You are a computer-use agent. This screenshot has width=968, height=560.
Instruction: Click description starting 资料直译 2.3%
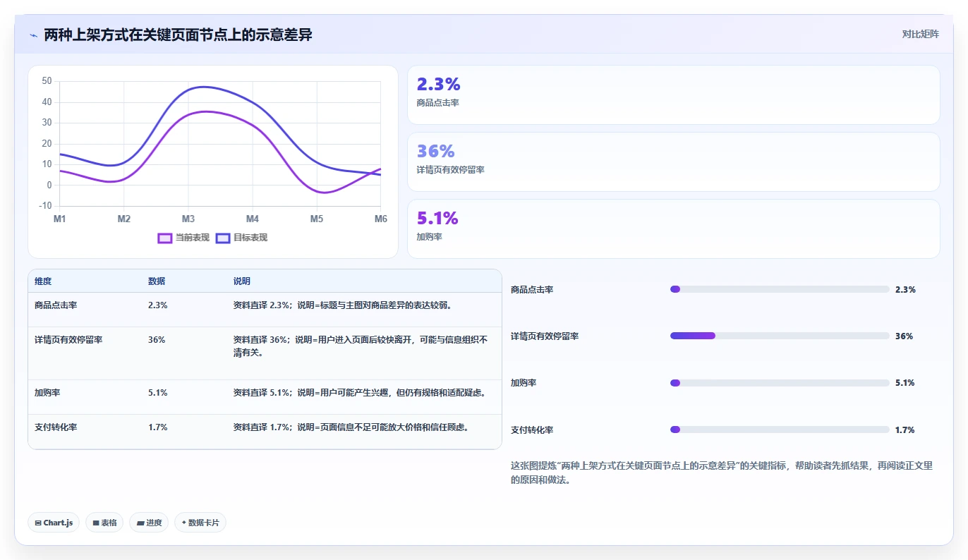pos(342,305)
